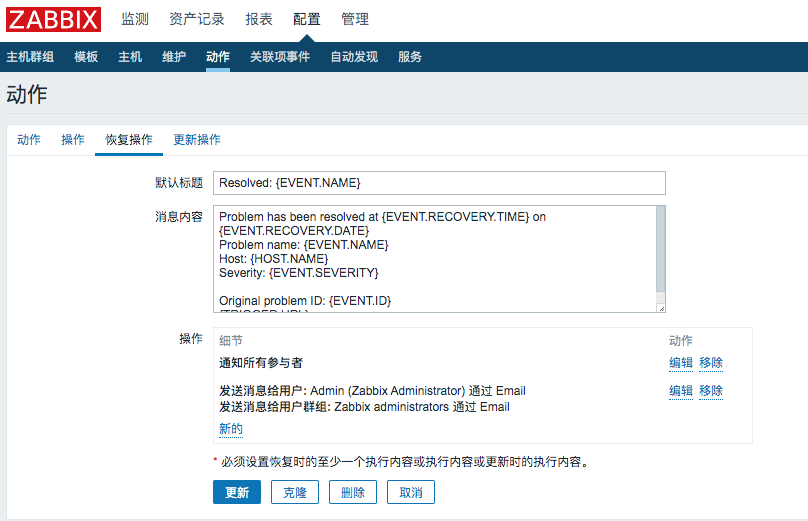The width and height of the screenshot is (808, 521).
Task: Go to 模板 submenu
Action: (86, 57)
